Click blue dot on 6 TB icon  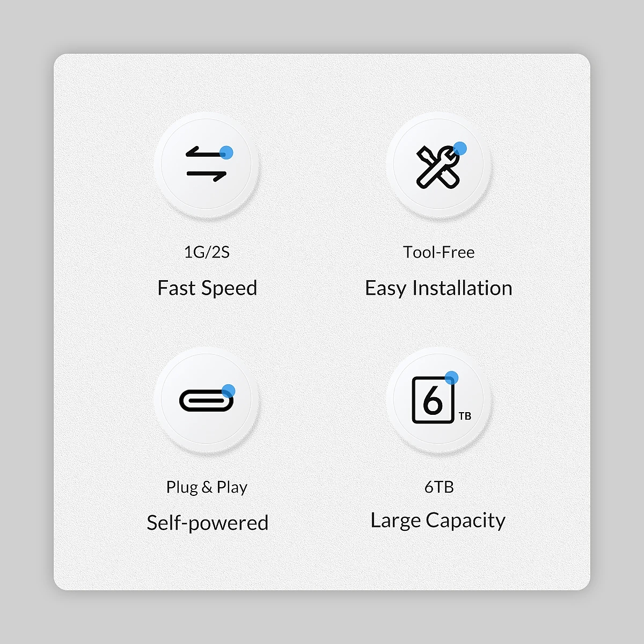452,378
